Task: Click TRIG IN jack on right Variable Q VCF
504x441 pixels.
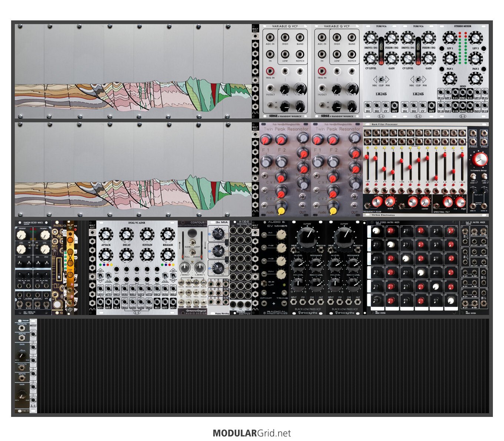Action: [322, 71]
